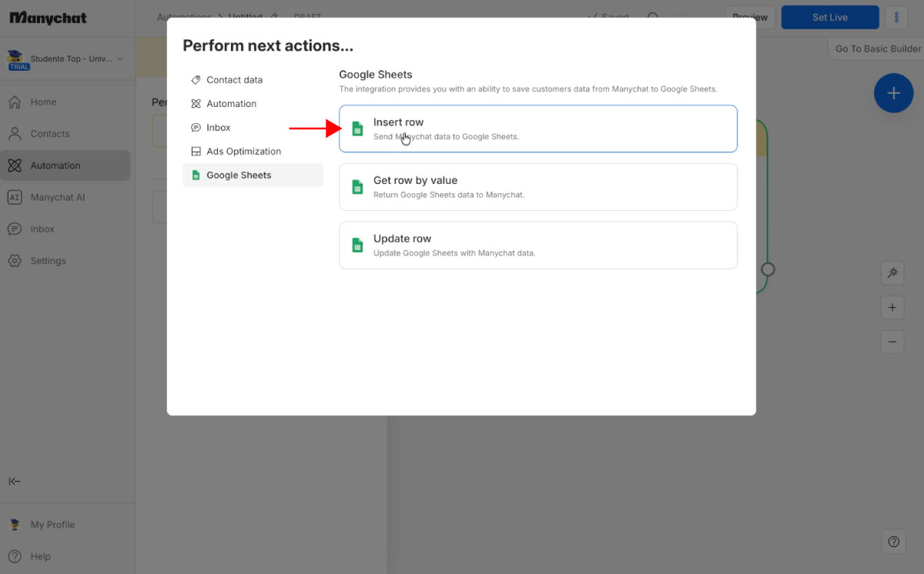Zoom in the canvas with plus button
Image resolution: width=924 pixels, height=574 pixels.
pyautogui.click(x=892, y=308)
